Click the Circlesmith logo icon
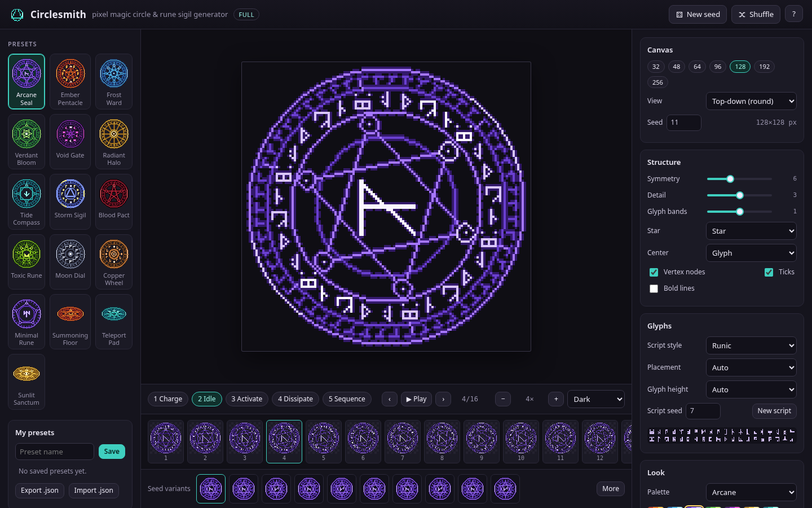Screen dimensions: 812x508 coord(17,15)
